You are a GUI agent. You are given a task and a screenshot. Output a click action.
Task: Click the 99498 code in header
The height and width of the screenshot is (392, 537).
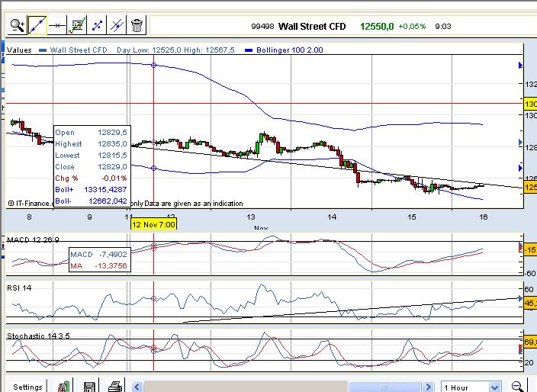(262, 27)
